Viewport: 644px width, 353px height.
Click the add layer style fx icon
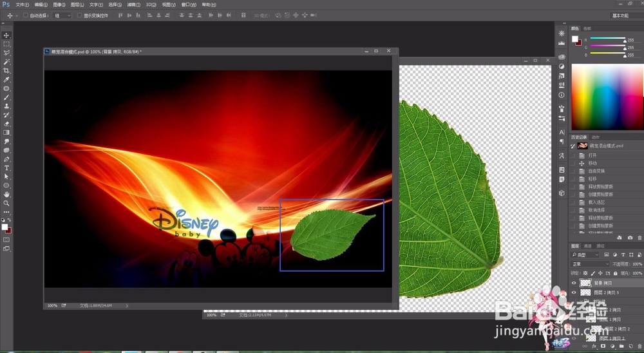tap(594, 347)
